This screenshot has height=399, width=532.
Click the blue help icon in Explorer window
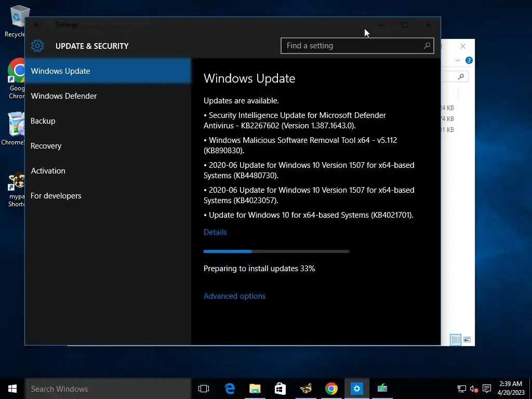tap(469, 60)
